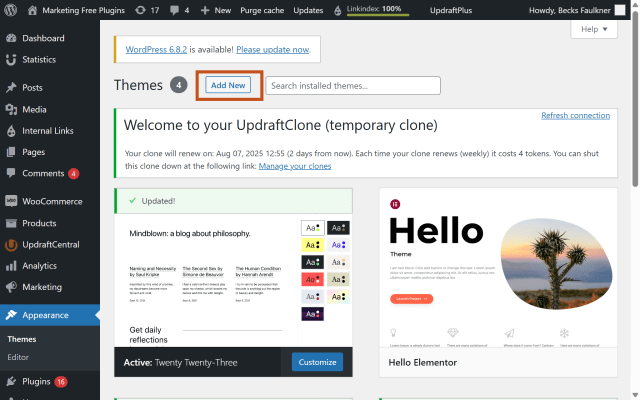Click the Please update now link
Image resolution: width=640 pixels, height=400 pixels.
[x=273, y=49]
